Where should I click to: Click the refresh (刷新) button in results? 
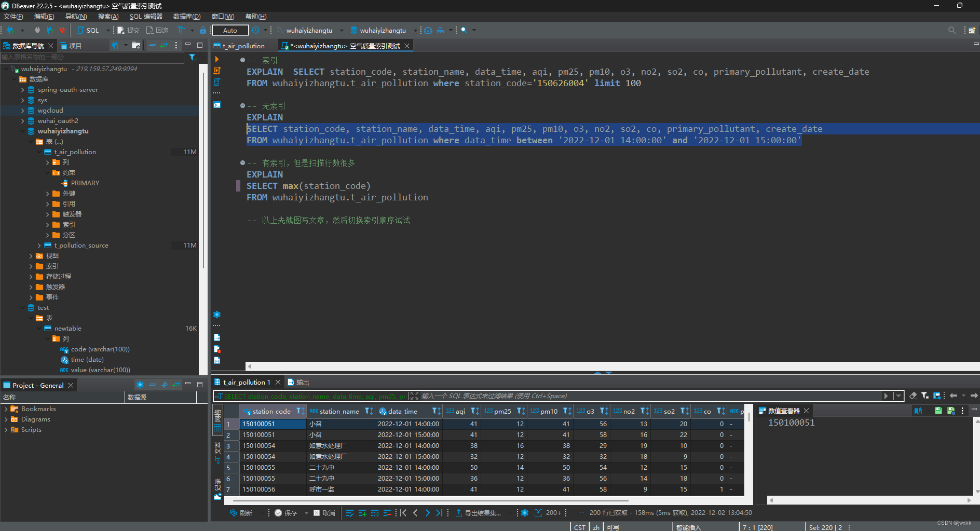(x=241, y=513)
